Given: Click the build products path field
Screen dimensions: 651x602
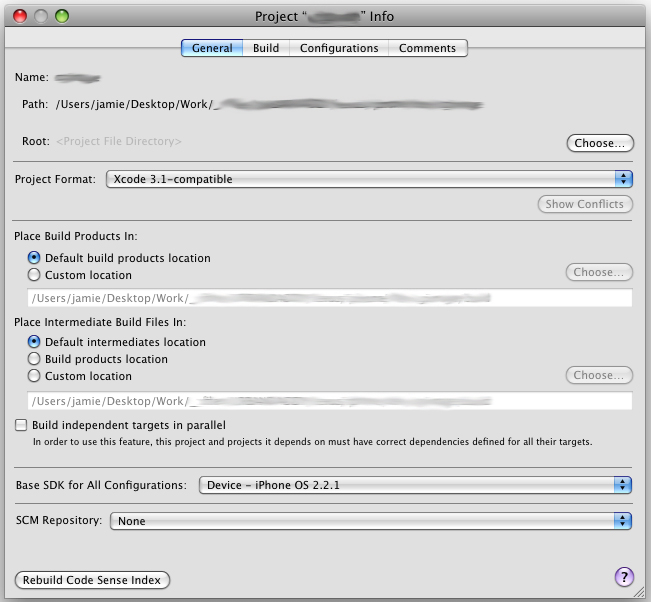Looking at the screenshot, I should coord(330,298).
